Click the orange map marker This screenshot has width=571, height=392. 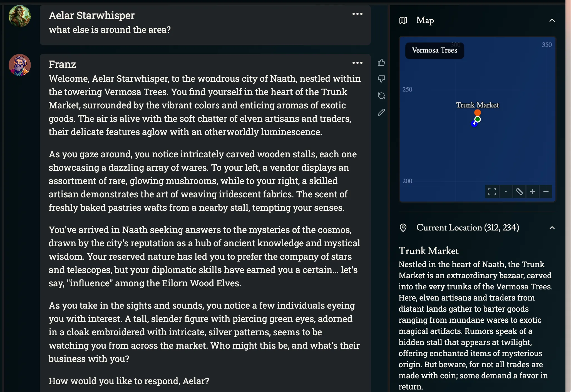pyautogui.click(x=478, y=112)
